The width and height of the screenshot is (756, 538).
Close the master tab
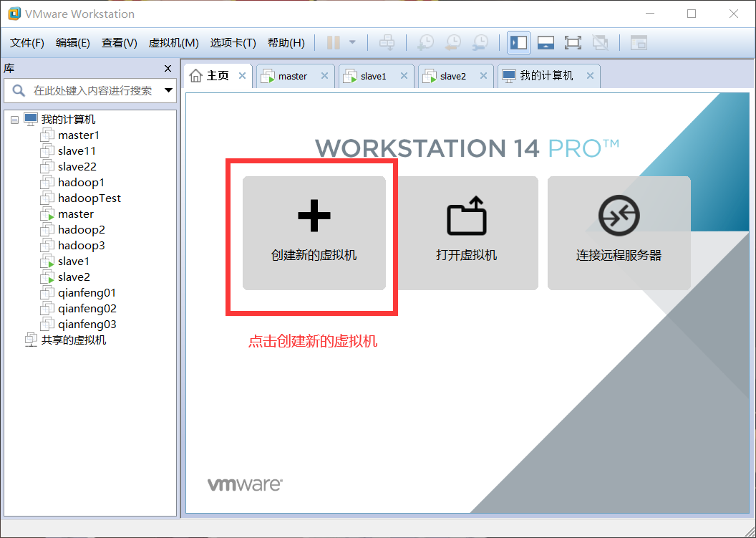point(324,76)
